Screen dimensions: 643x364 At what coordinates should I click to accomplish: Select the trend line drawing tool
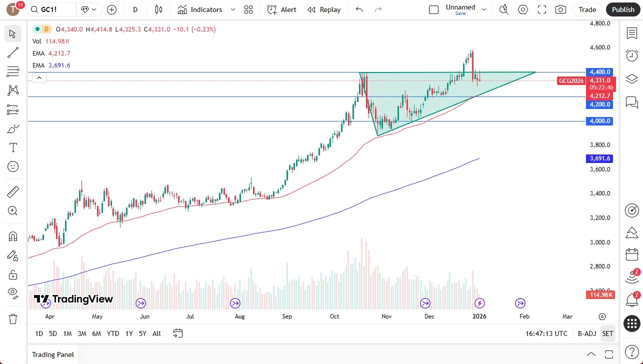tap(13, 52)
